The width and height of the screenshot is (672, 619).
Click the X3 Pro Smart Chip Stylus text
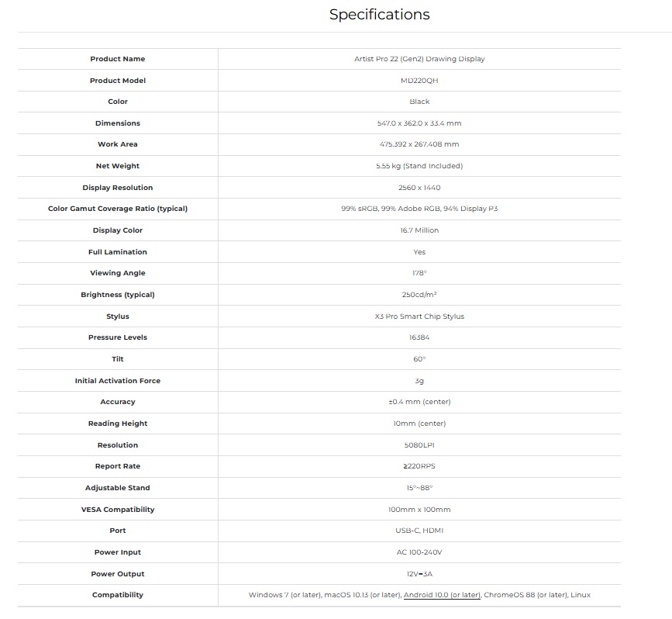(x=419, y=316)
